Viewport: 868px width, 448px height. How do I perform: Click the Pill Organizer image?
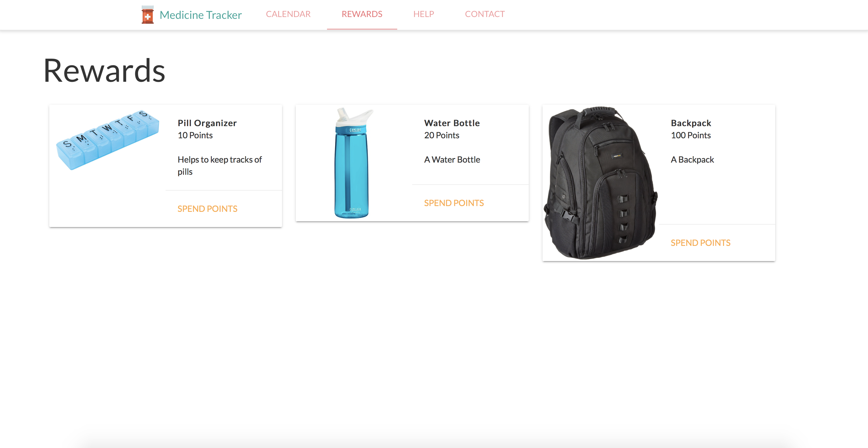tap(108, 139)
